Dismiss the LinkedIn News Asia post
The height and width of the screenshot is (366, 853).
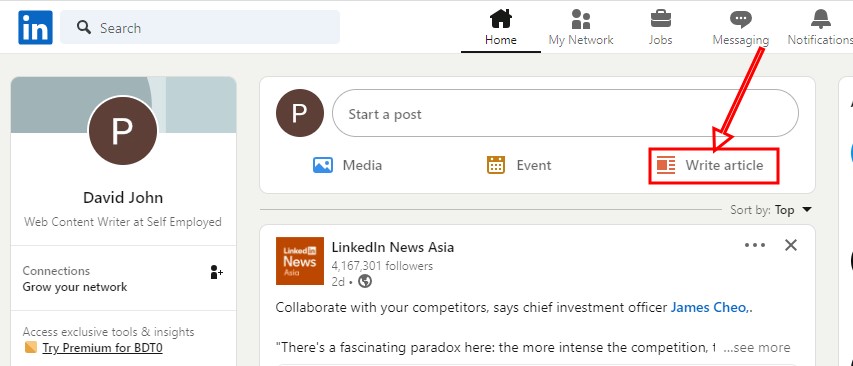[x=791, y=245]
